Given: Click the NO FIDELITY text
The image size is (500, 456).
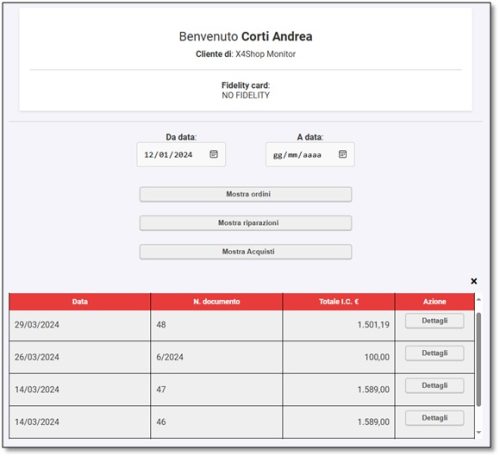Looking at the screenshot, I should (246, 95).
